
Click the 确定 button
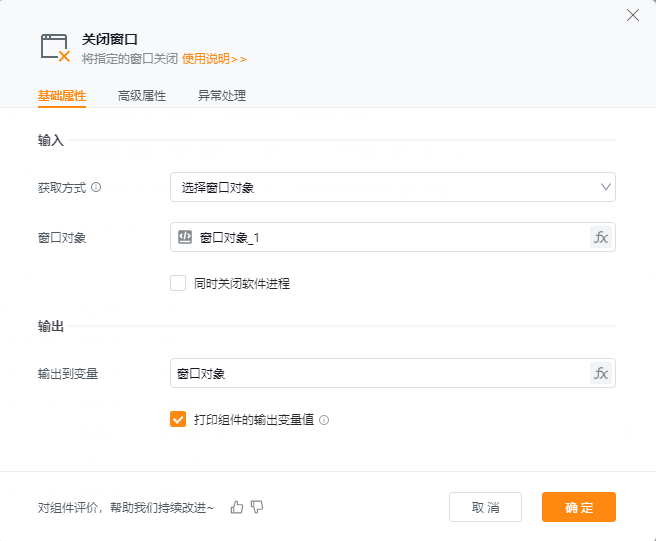[578, 507]
